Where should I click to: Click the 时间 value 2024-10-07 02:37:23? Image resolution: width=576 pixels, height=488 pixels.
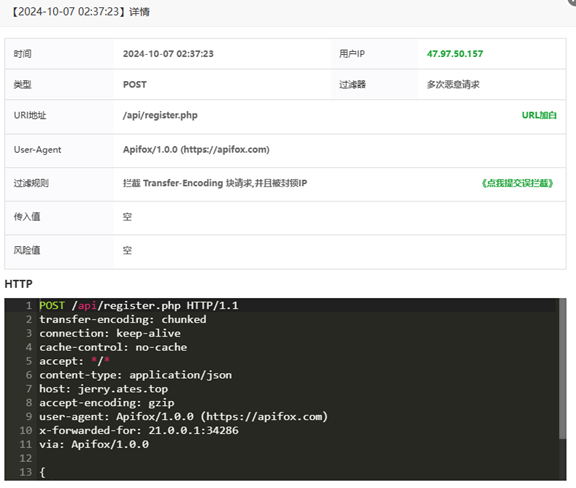[x=168, y=54]
